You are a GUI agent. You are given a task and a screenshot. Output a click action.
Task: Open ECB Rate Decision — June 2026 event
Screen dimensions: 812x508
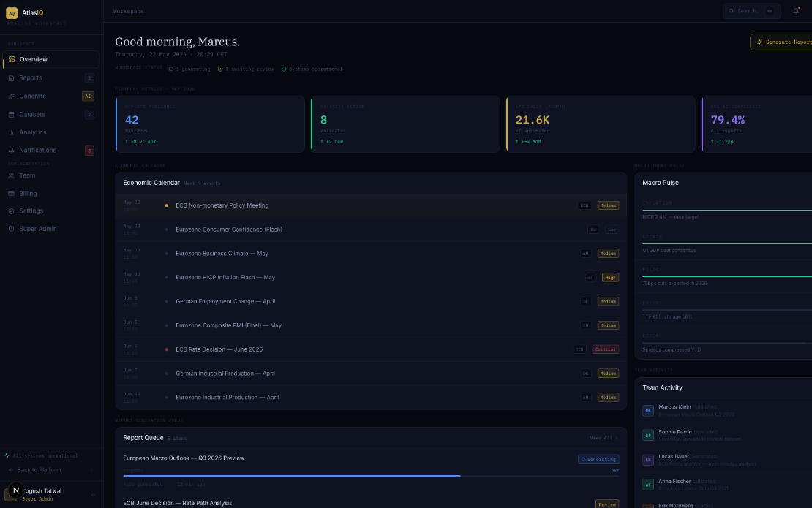[371, 349]
